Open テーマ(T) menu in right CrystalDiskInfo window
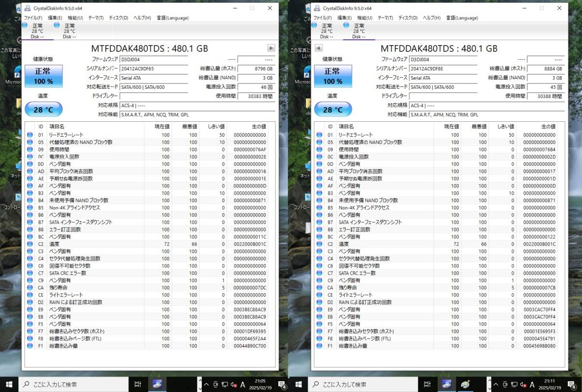Image resolution: width=582 pixels, height=392 pixels. point(385,18)
